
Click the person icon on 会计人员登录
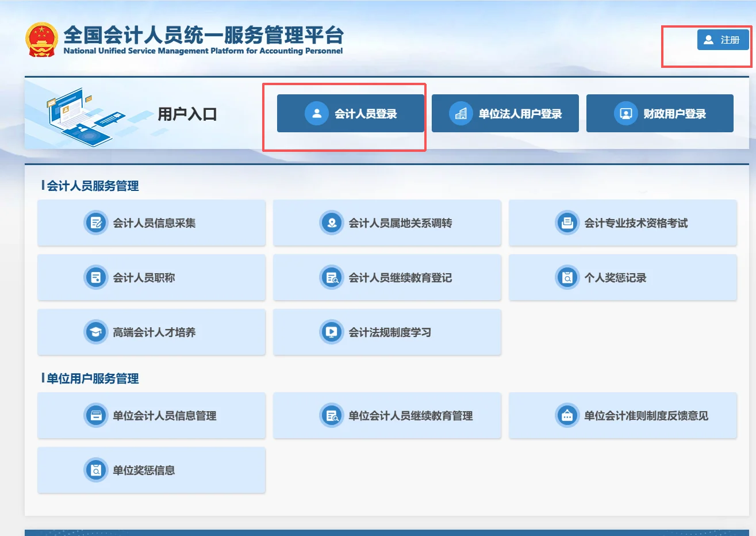coord(317,113)
